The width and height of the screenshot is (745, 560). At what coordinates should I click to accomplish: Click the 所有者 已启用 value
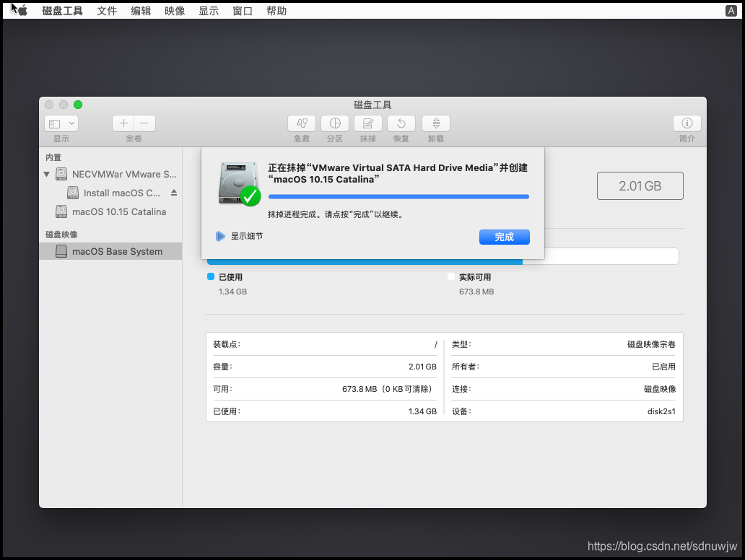click(663, 367)
